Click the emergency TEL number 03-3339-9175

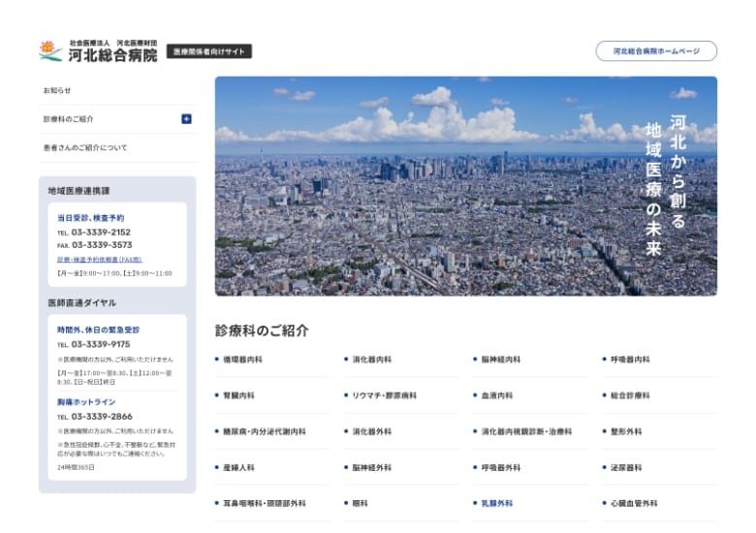[x=101, y=345]
